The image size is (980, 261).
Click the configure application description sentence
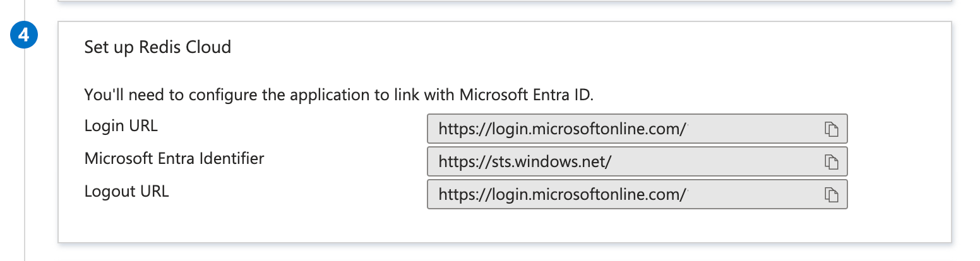339,95
